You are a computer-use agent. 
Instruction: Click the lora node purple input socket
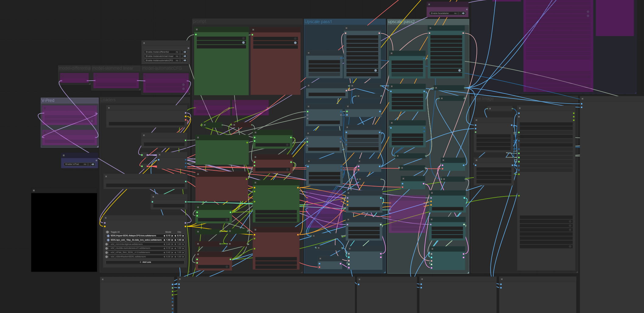click(105, 223)
